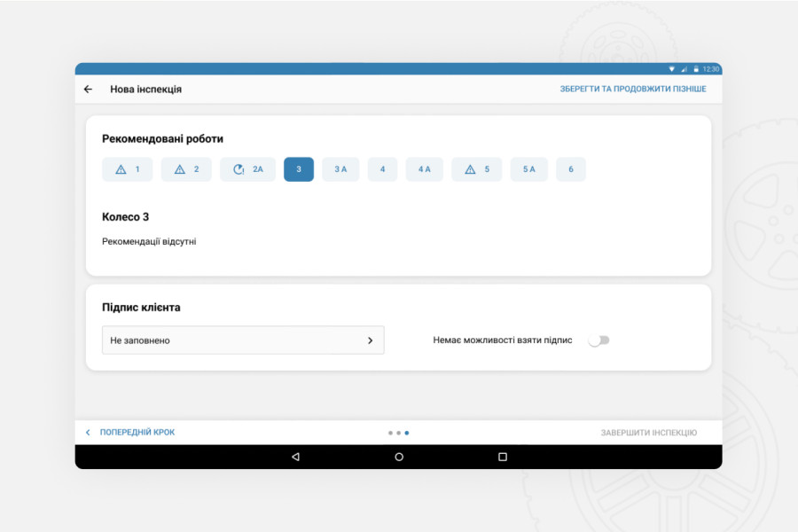The width and height of the screenshot is (798, 532).
Task: Switch to wheel 3 A tab
Action: coord(340,169)
